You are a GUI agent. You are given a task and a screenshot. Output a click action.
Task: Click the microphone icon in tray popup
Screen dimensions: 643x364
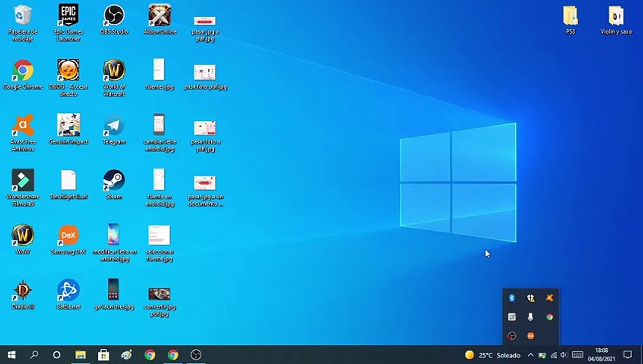(530, 317)
